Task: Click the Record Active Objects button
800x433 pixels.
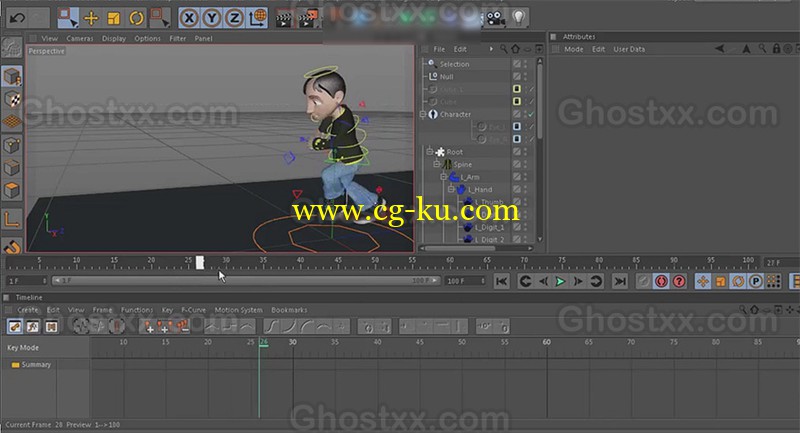Action: click(643, 282)
